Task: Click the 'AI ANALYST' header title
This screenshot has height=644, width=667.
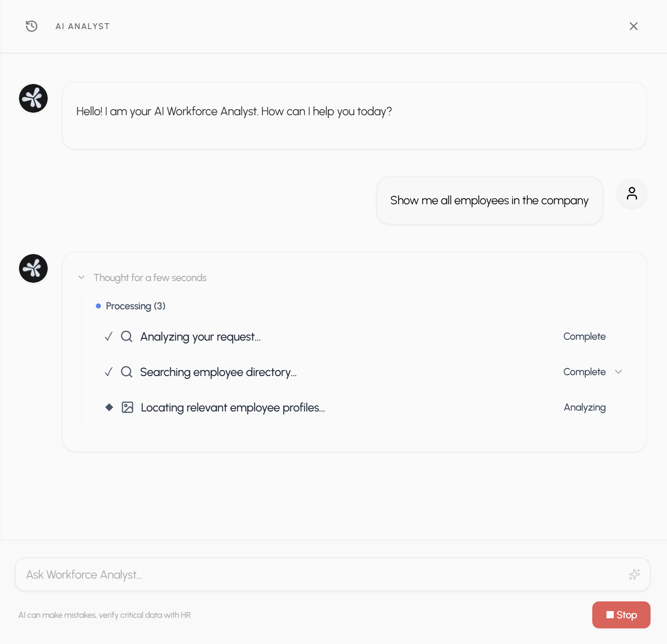Action: pos(83,26)
